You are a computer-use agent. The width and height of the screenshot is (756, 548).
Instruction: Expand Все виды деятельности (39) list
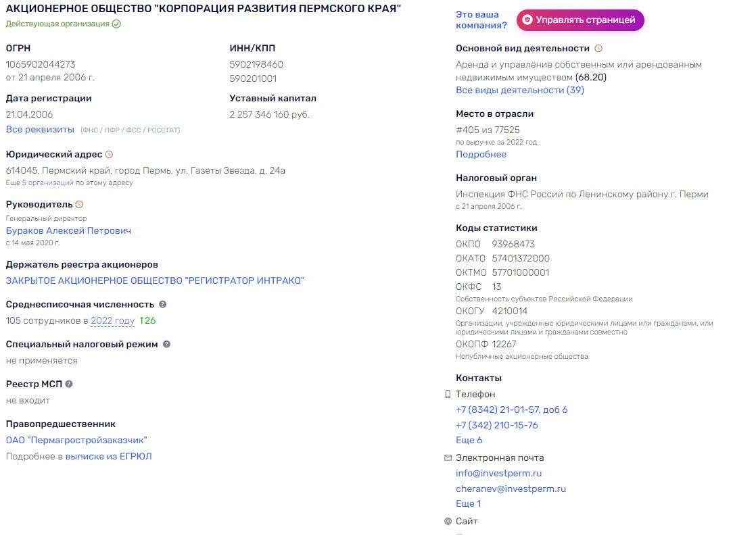tap(520, 90)
